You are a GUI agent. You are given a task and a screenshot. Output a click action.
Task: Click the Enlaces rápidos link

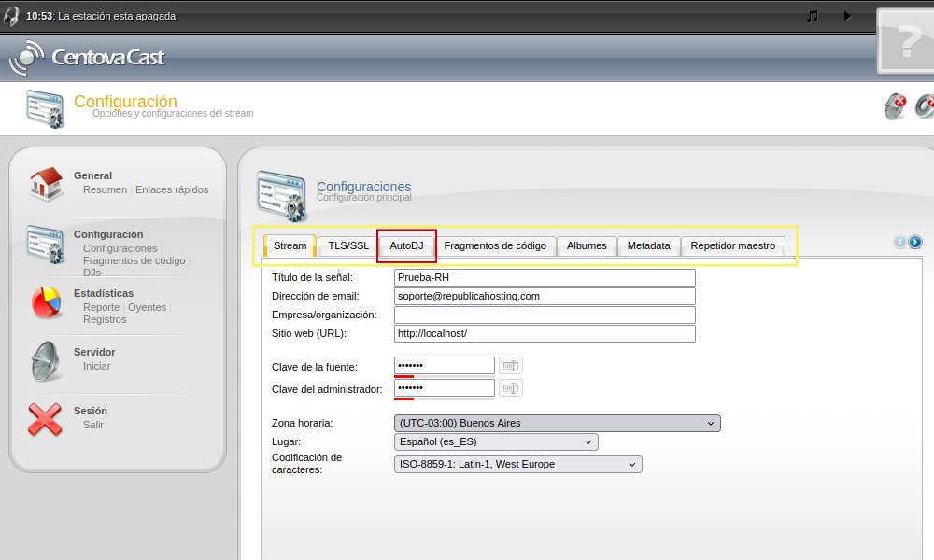pos(172,189)
